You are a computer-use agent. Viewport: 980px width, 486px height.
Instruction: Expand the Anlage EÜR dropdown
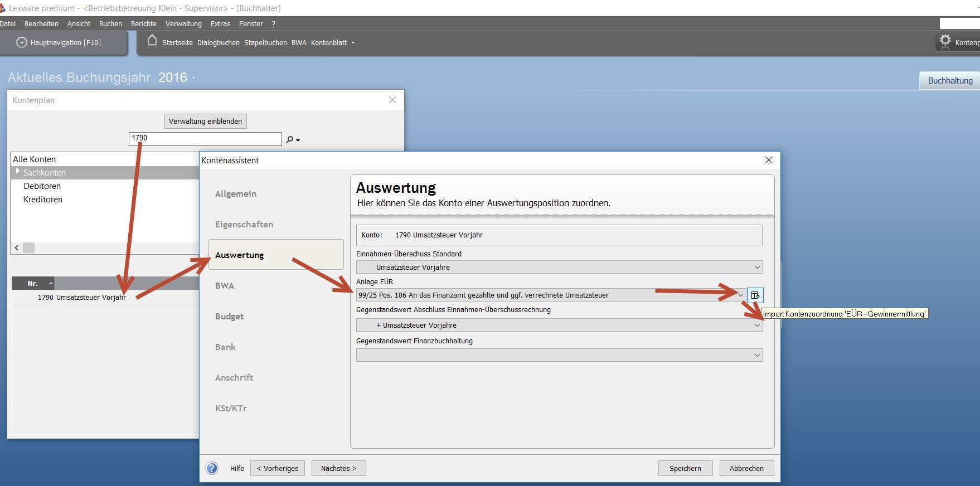[740, 295]
